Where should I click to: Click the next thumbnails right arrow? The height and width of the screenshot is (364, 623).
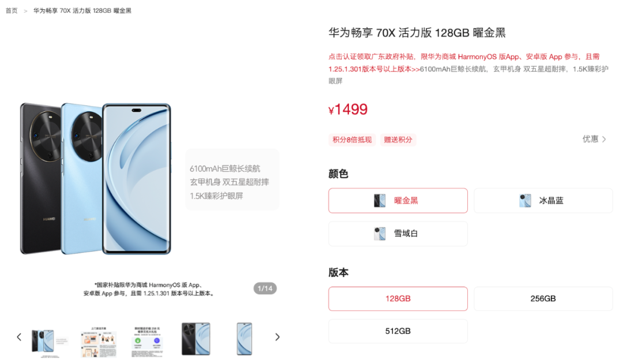(x=277, y=337)
